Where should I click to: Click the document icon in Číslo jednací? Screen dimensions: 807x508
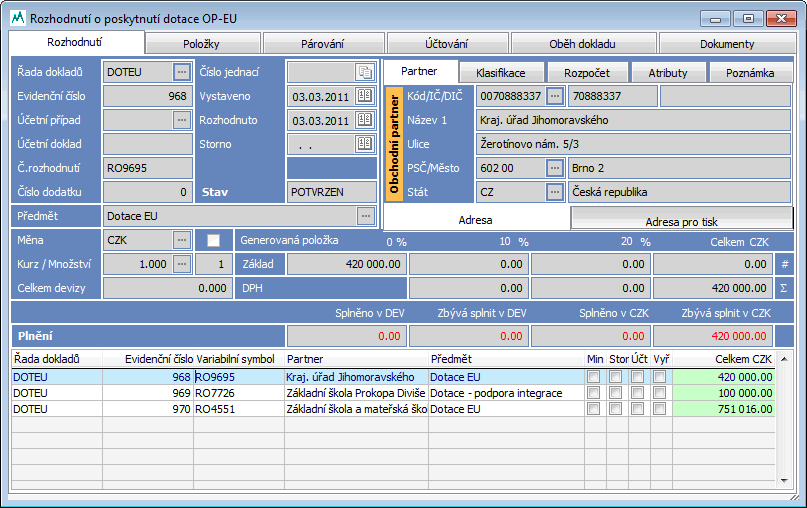[364, 72]
